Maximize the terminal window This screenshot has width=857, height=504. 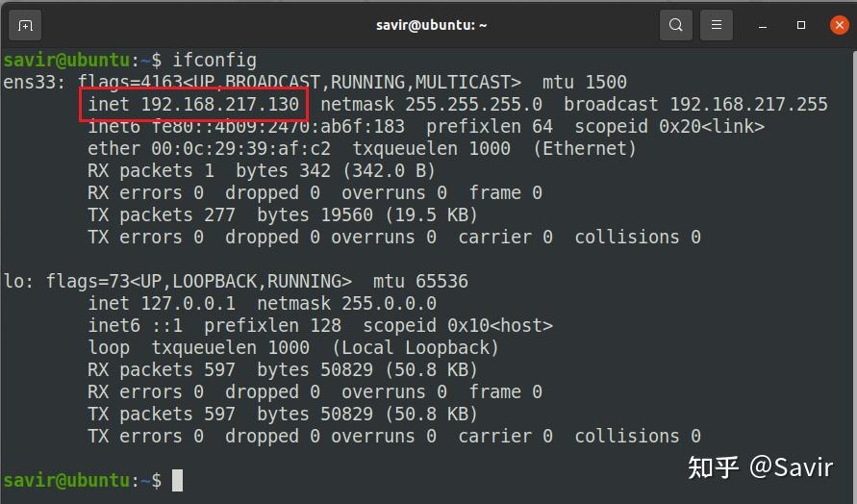coord(801,25)
